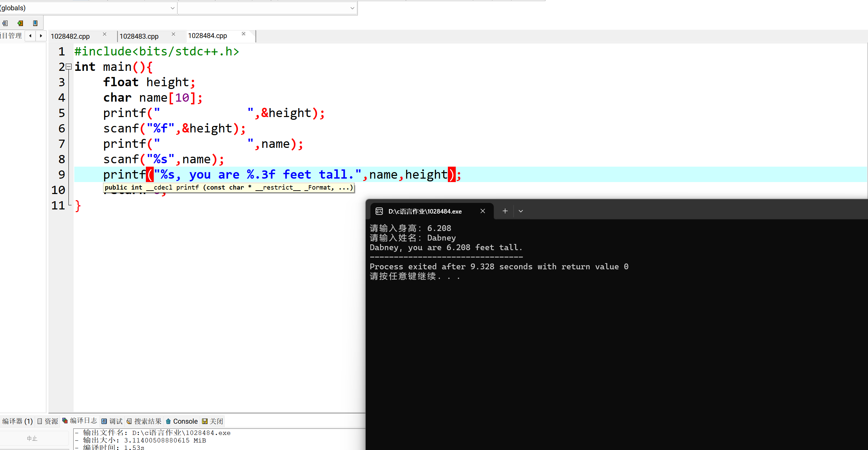Image resolution: width=868 pixels, height=450 pixels.
Task: Click the blue book toolbar icon
Action: 35,23
